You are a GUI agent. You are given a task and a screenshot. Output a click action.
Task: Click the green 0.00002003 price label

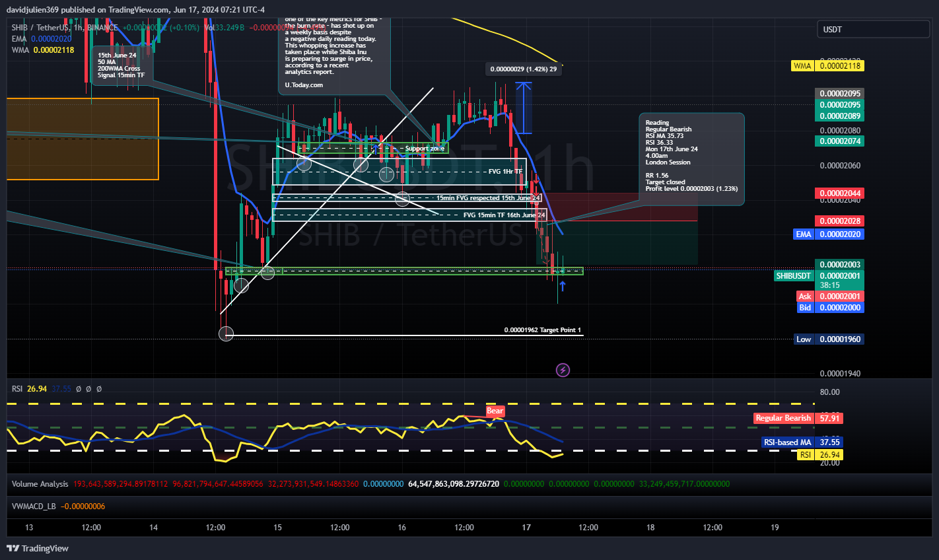pos(840,265)
